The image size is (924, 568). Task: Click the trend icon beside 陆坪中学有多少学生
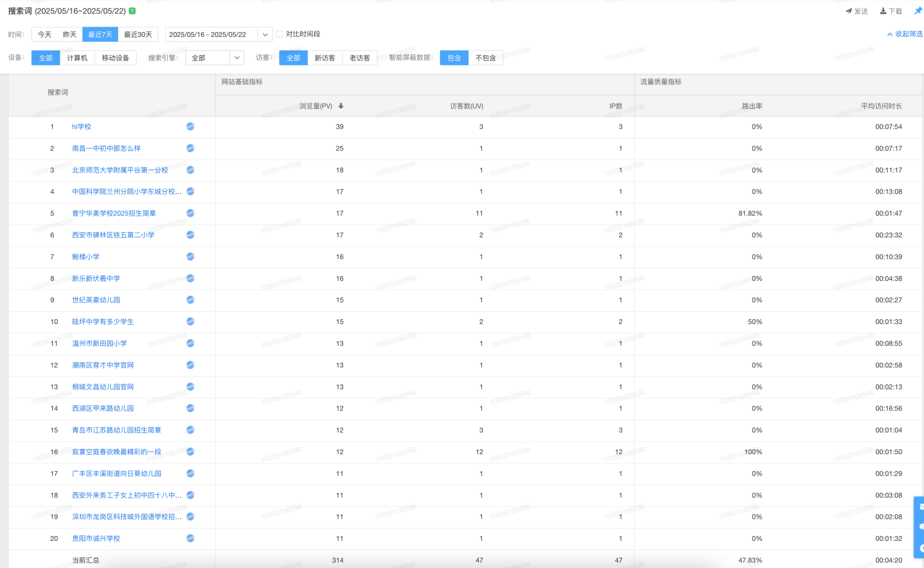coord(190,322)
